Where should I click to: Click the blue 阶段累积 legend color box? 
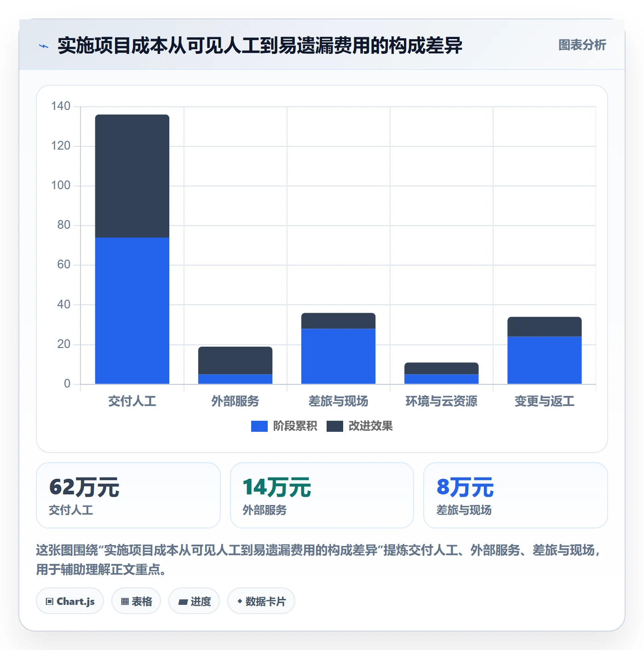point(259,426)
